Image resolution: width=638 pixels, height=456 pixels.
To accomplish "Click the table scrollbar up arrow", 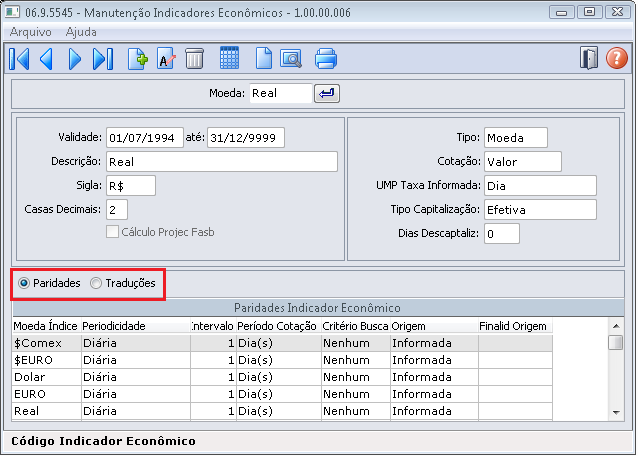I will click(x=616, y=326).
